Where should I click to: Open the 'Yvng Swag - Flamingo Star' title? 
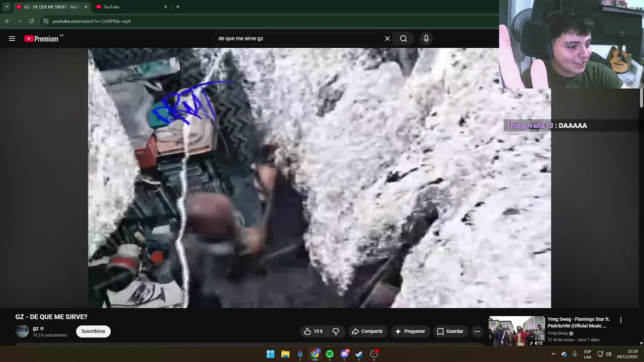[579, 322]
